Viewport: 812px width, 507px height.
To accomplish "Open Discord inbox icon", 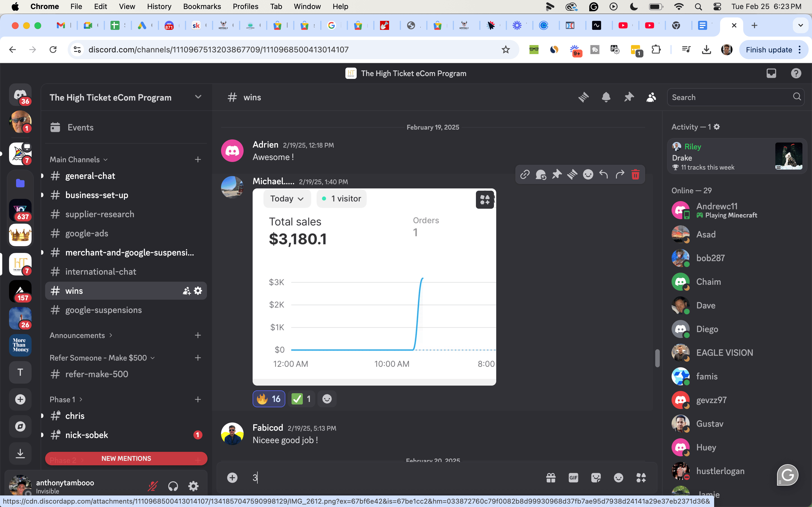I will point(771,73).
